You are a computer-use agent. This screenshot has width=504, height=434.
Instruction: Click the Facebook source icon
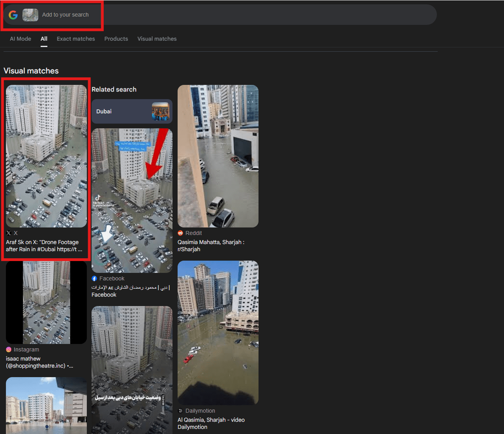(x=94, y=278)
